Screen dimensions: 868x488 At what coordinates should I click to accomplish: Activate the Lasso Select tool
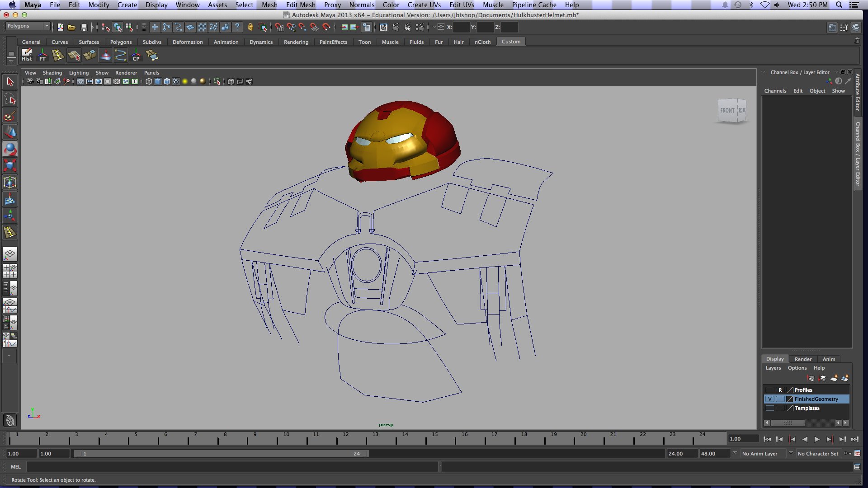point(10,99)
